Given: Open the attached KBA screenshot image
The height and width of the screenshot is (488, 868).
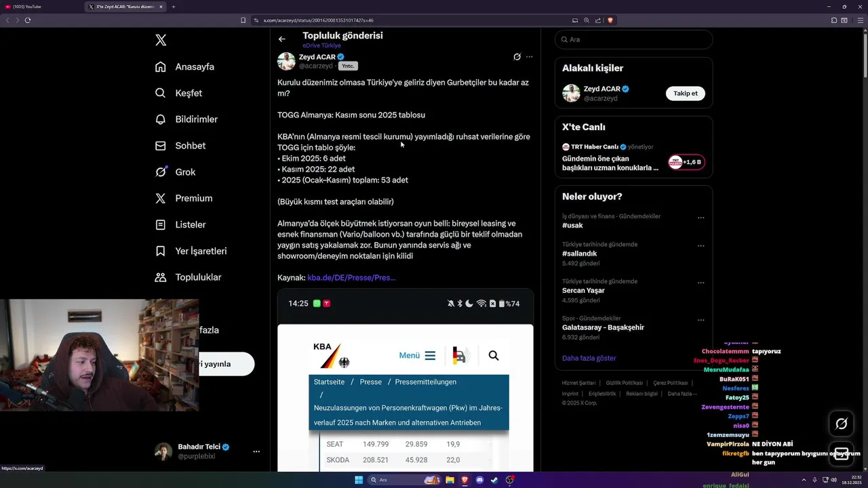Looking at the screenshot, I should (405, 380).
